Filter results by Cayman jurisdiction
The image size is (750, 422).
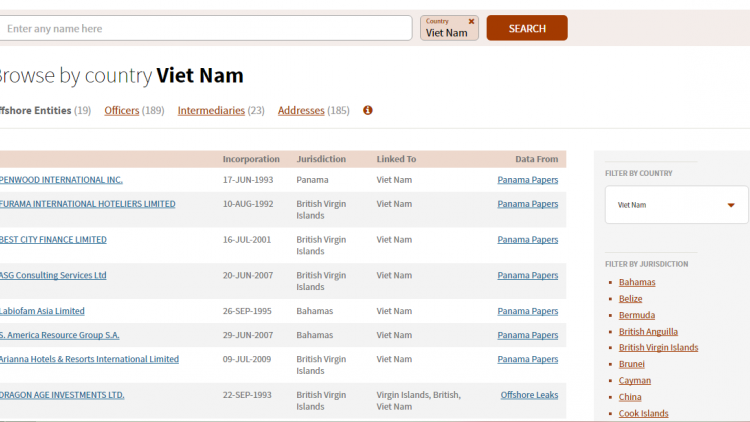[635, 380]
